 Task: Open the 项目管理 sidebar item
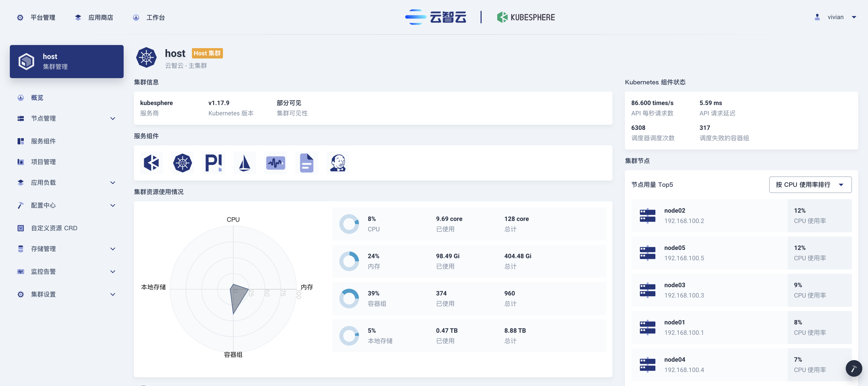[x=43, y=161]
